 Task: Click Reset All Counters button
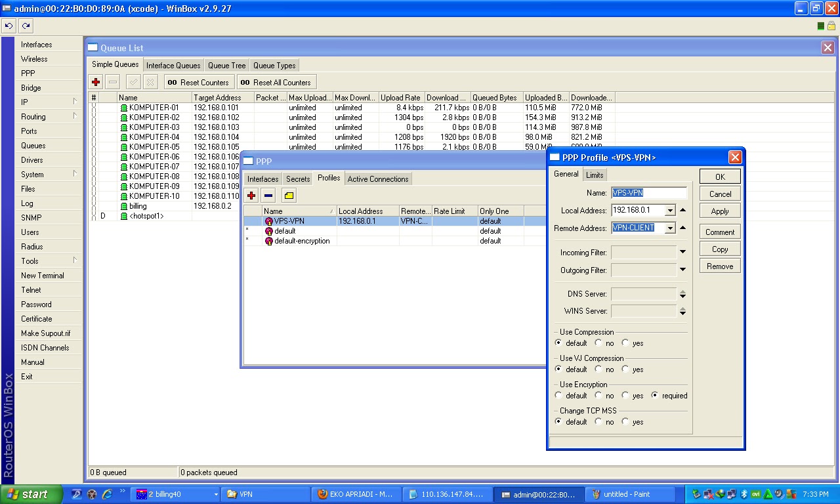[x=276, y=82]
